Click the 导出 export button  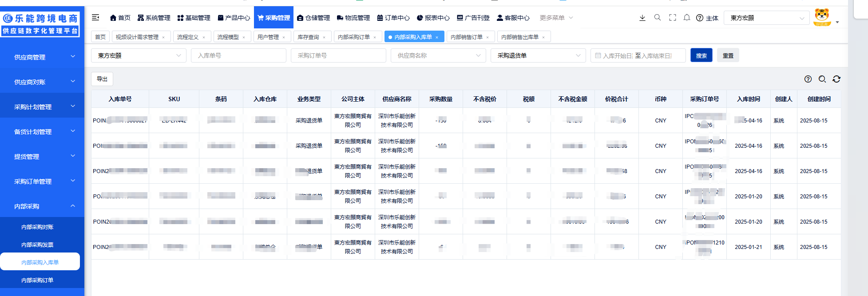click(102, 79)
